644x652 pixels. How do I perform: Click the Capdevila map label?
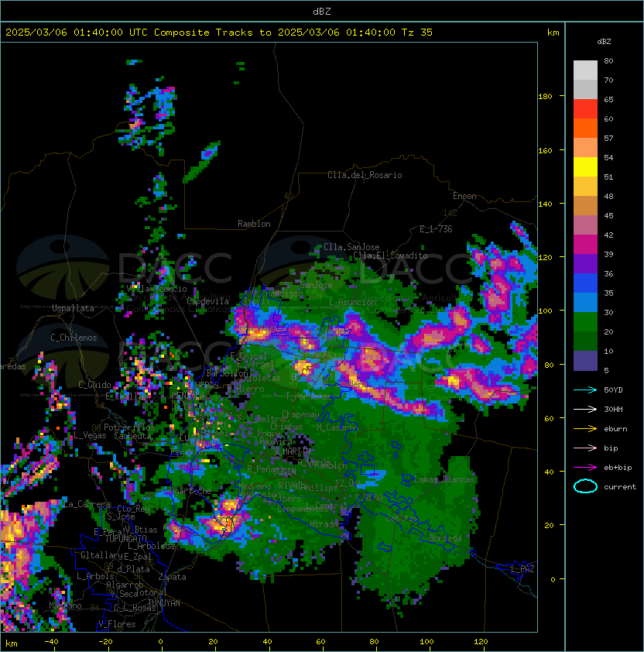(x=207, y=301)
